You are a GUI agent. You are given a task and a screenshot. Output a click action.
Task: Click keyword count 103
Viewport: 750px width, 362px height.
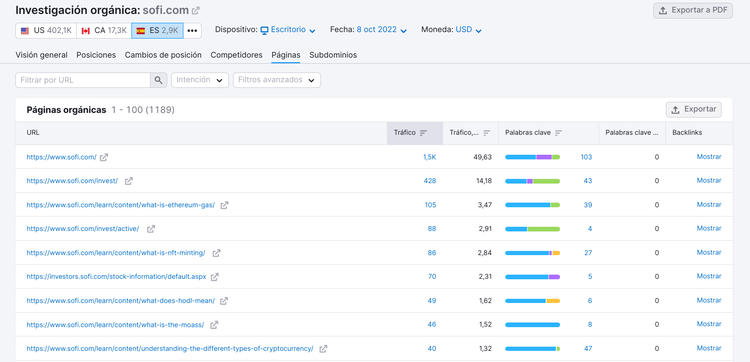click(586, 157)
